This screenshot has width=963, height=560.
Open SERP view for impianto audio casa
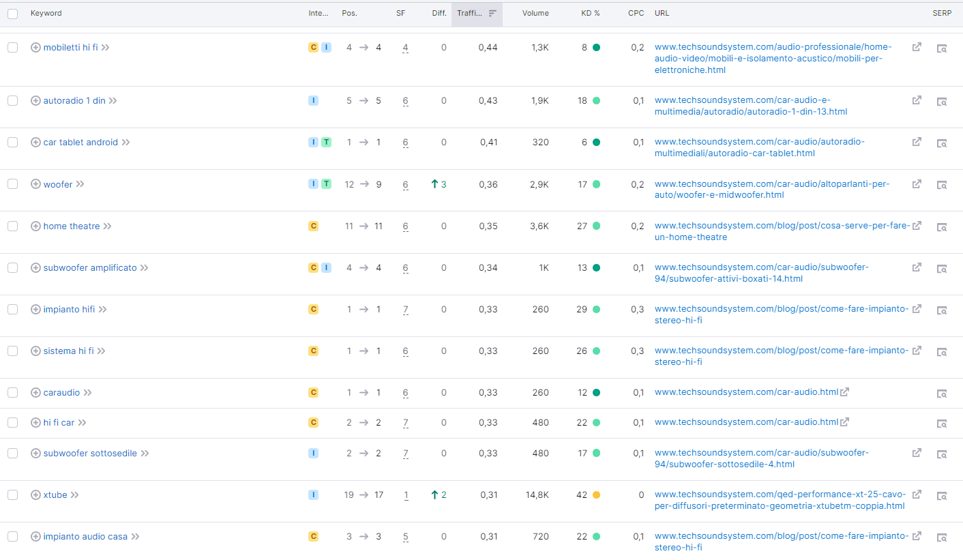(x=941, y=537)
